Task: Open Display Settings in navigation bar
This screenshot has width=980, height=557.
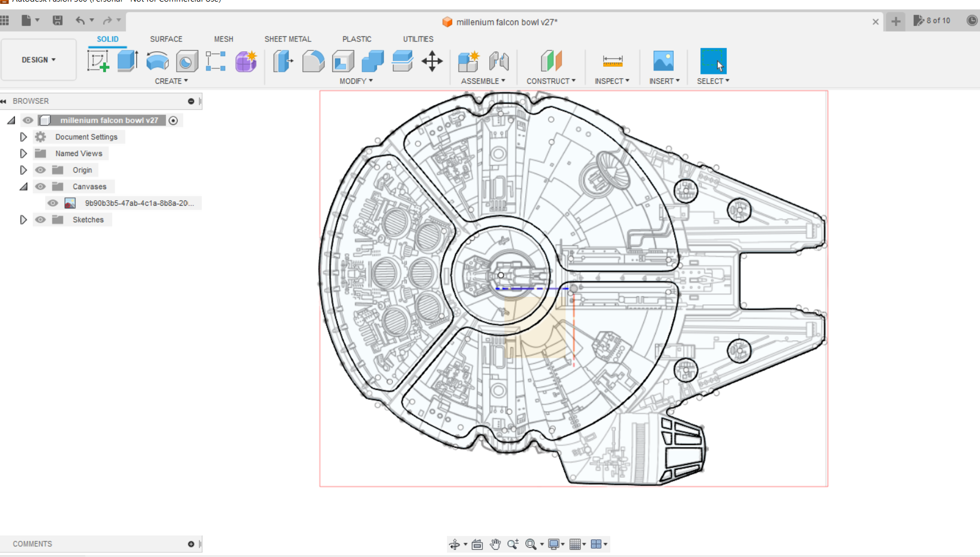Action: [x=556, y=544]
